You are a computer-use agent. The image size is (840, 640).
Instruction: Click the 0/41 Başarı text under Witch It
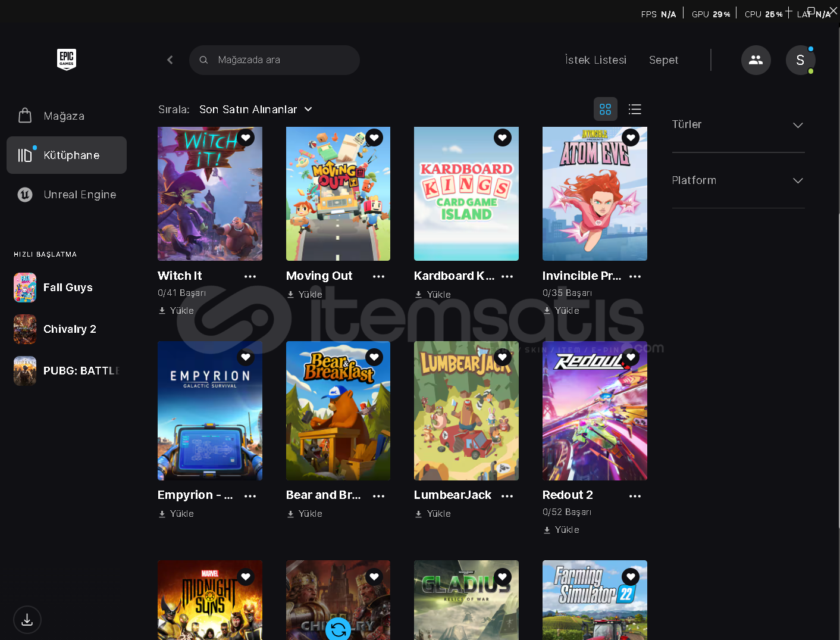tap(182, 293)
